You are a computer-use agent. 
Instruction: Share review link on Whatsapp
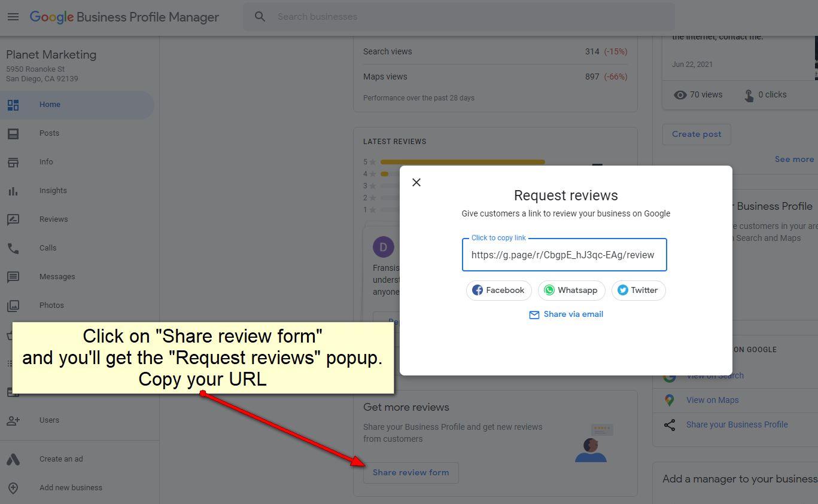click(571, 291)
